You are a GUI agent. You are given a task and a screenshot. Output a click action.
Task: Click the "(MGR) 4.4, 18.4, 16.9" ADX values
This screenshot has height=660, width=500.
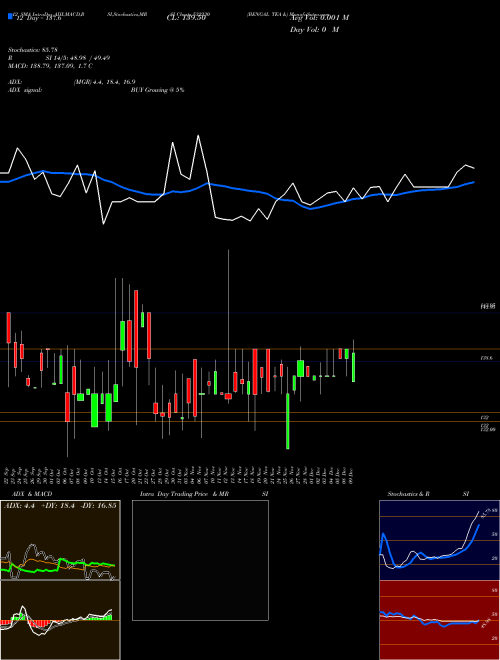pos(104,82)
